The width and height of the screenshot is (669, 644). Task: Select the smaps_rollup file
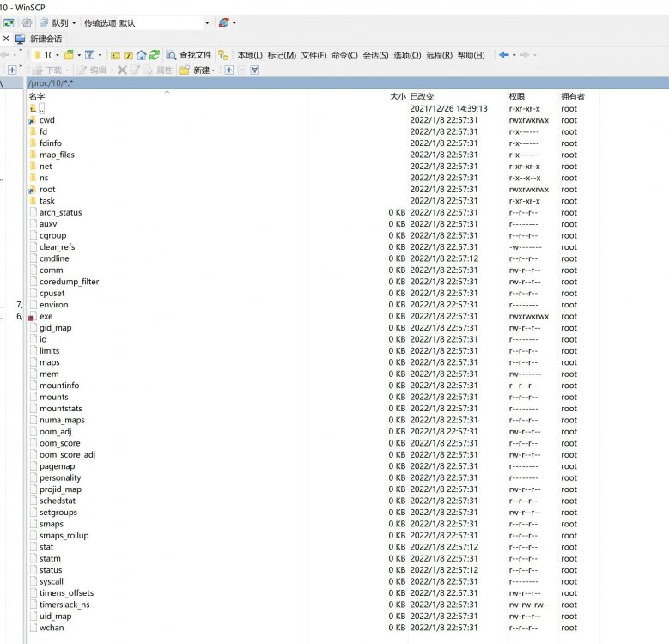pyautogui.click(x=64, y=536)
